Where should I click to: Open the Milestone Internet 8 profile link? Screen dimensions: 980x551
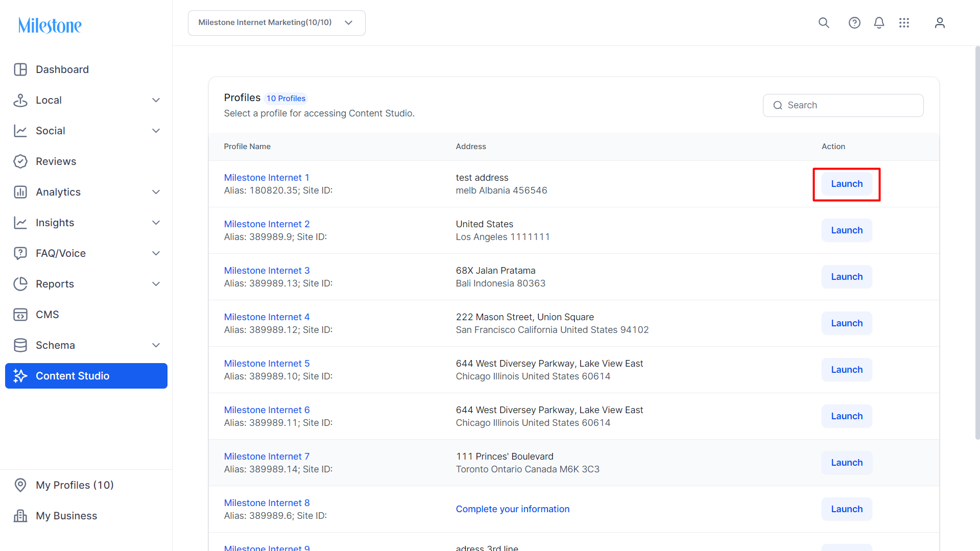[x=267, y=503]
